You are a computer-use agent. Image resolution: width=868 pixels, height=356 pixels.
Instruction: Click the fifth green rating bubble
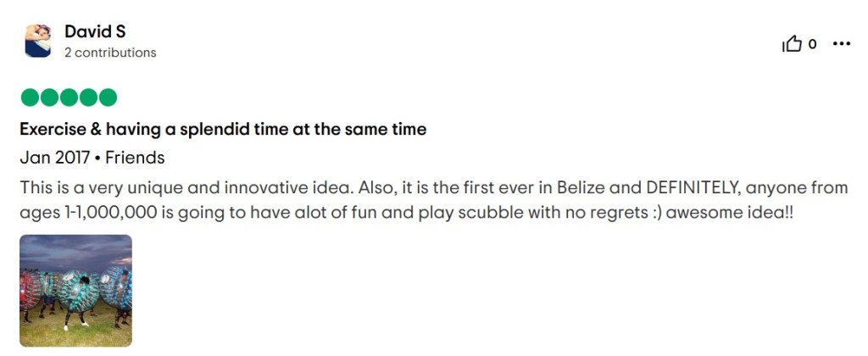coord(108,97)
